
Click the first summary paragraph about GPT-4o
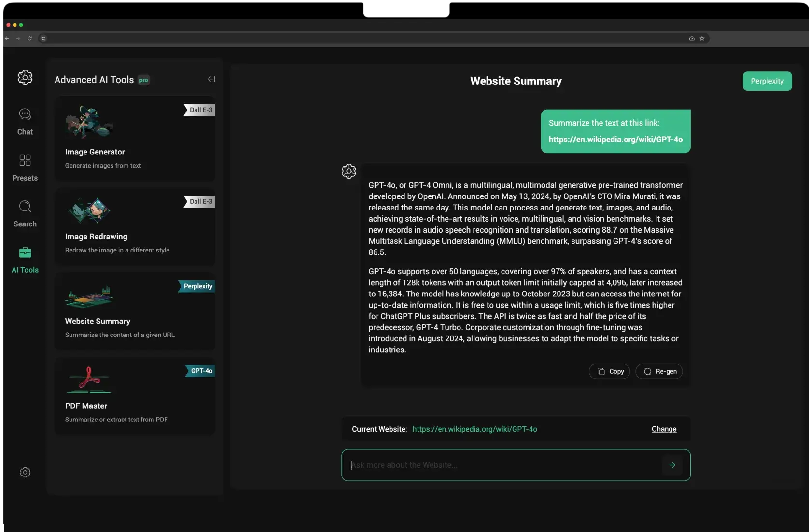coord(525,219)
